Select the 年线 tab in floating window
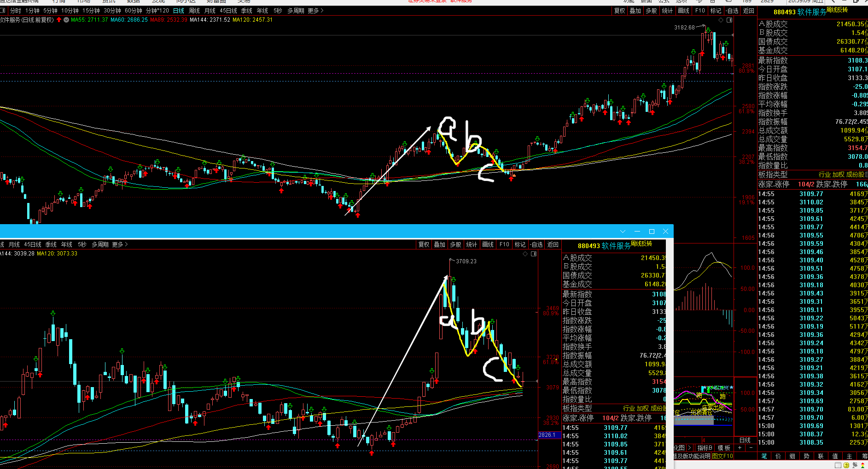Image resolution: width=868 pixels, height=469 pixels. pos(67,244)
